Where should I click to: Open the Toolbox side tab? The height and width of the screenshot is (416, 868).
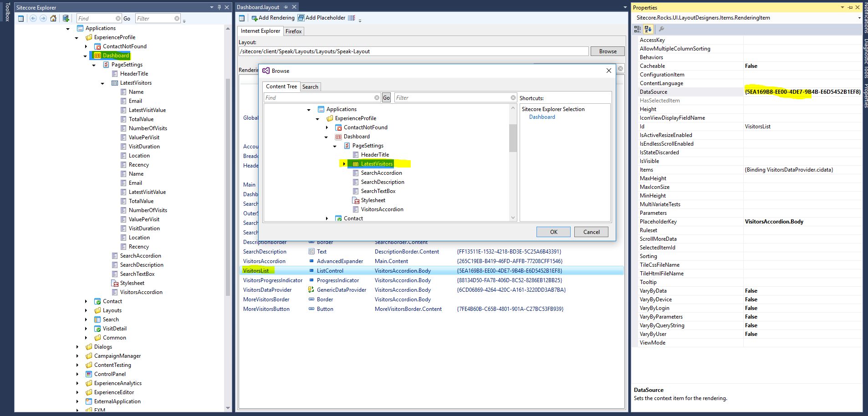point(7,12)
